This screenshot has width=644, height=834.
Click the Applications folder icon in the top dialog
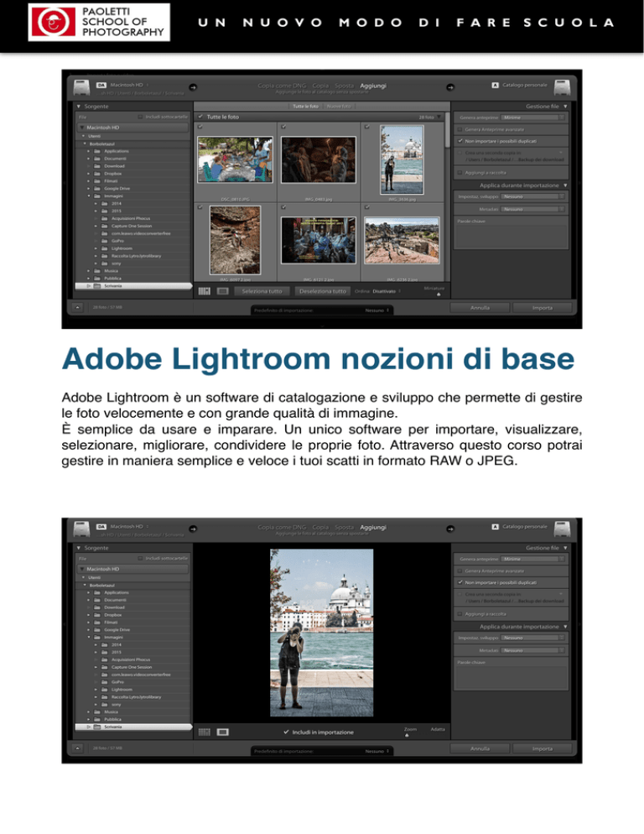(97, 151)
